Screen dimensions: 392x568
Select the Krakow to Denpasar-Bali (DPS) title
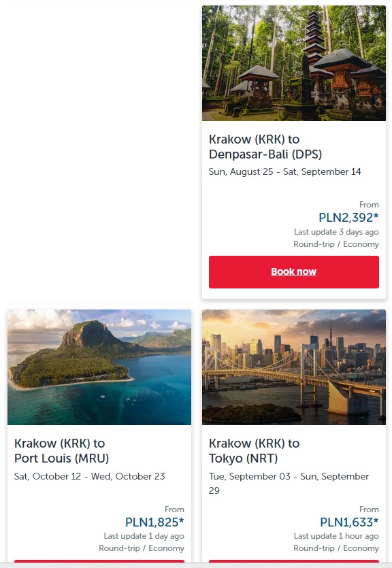pyautogui.click(x=265, y=147)
